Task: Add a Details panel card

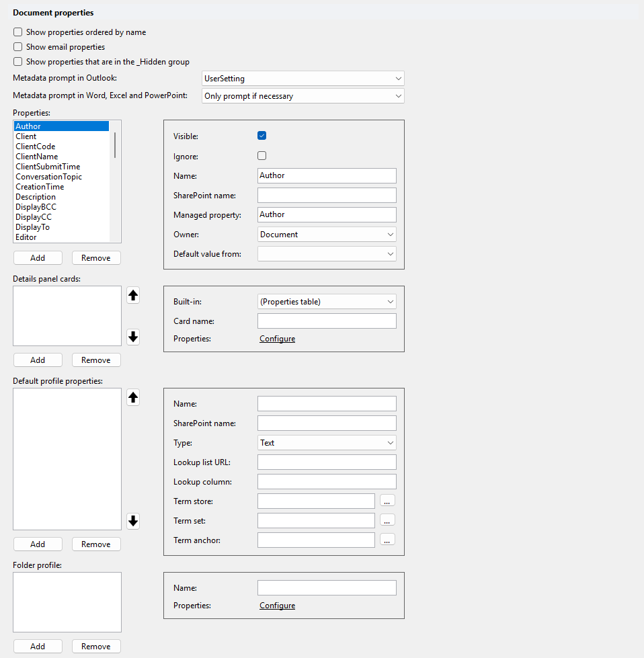Action: coord(38,360)
